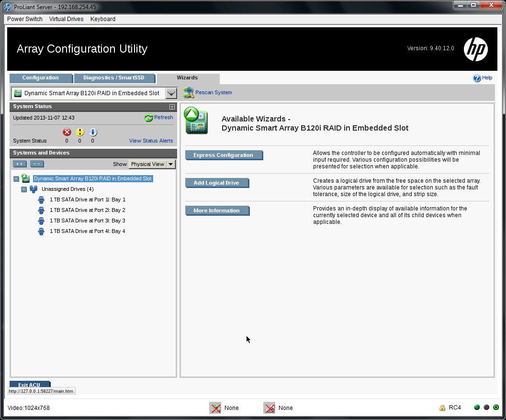Click the drive icon for Bay 2
The image size is (506, 420).
click(41, 210)
